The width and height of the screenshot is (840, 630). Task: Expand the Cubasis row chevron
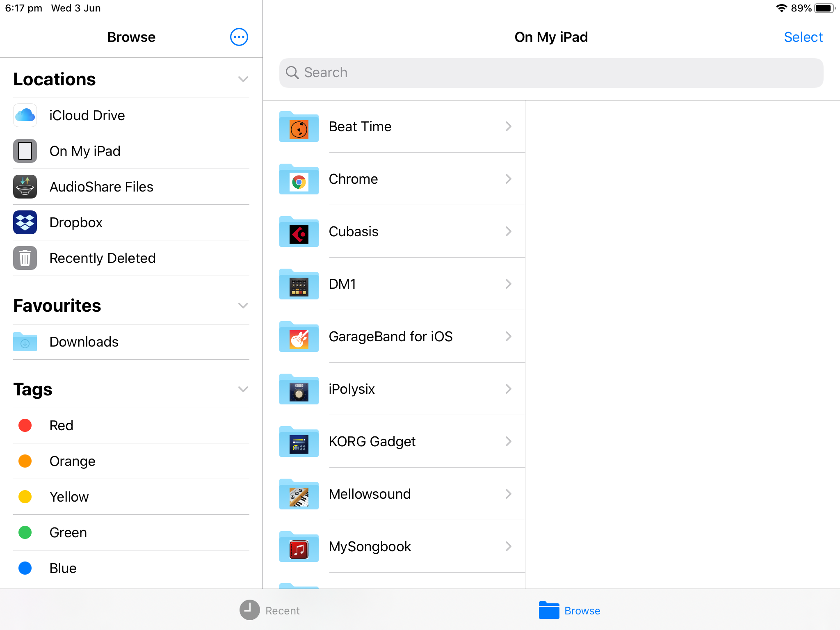(x=509, y=231)
